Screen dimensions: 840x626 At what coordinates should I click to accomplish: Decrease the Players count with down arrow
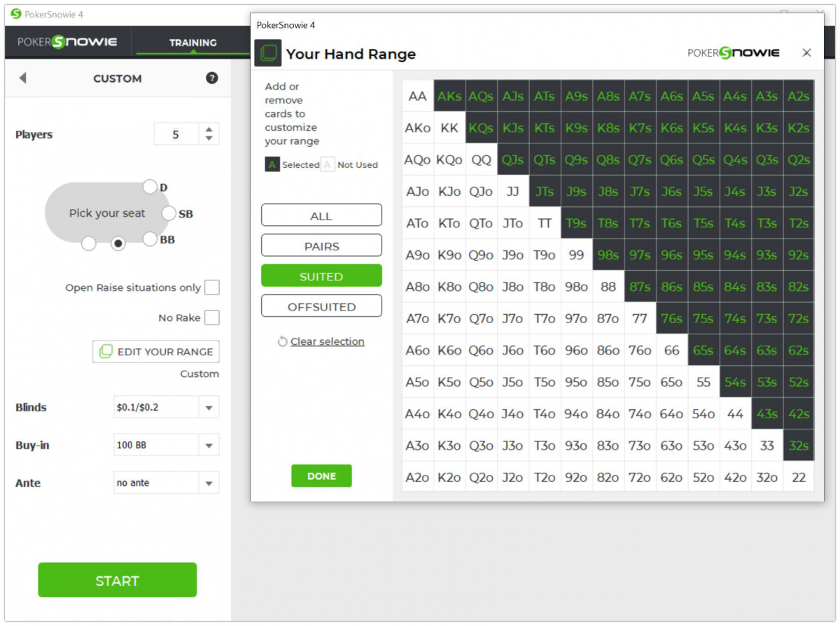coord(209,138)
